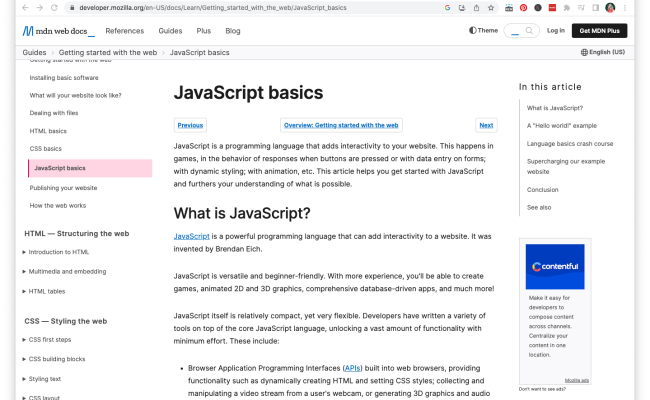This screenshot has width=650, height=400.
Task: Click the Mozilla ads link
Action: 577,380
